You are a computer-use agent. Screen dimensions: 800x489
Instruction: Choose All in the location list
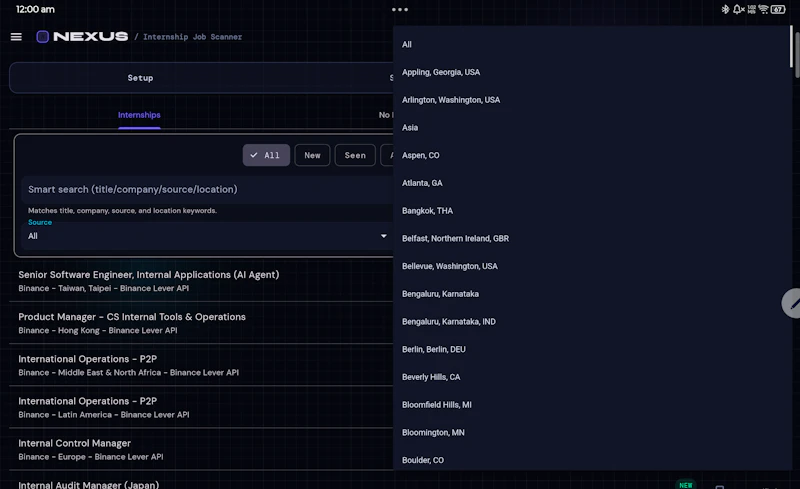pos(592,44)
